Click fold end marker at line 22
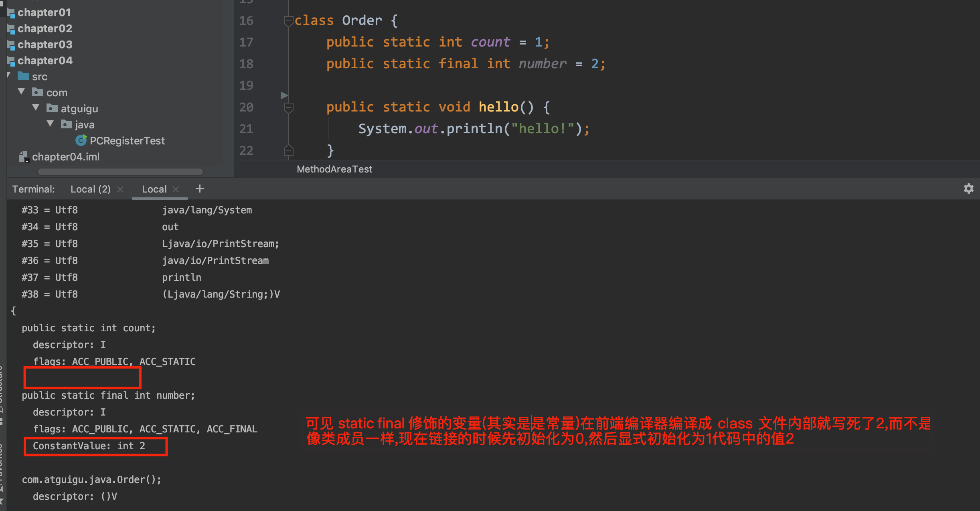980x511 pixels. 288,150
